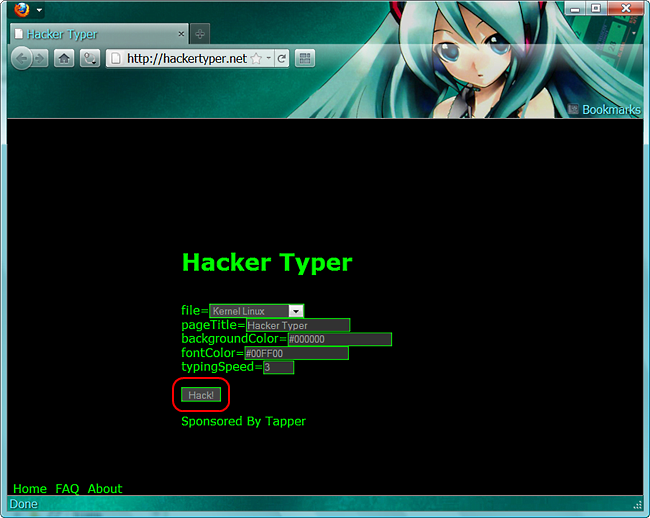Open the Sponsored By Tapper link
This screenshot has width=650, height=518.
pos(243,421)
